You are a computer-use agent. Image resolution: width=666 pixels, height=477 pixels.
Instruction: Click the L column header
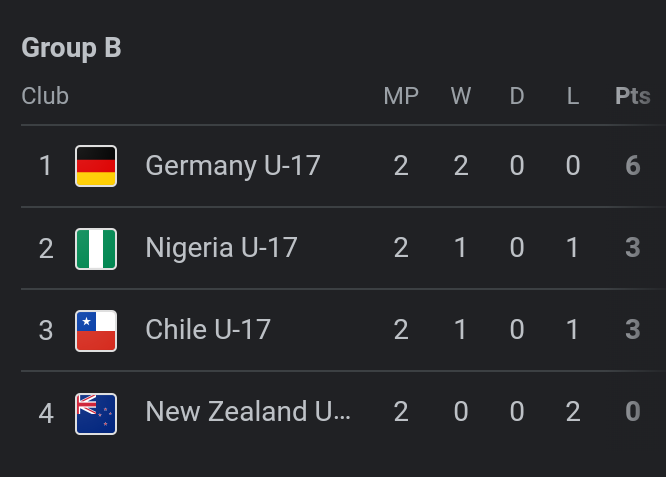click(x=573, y=97)
